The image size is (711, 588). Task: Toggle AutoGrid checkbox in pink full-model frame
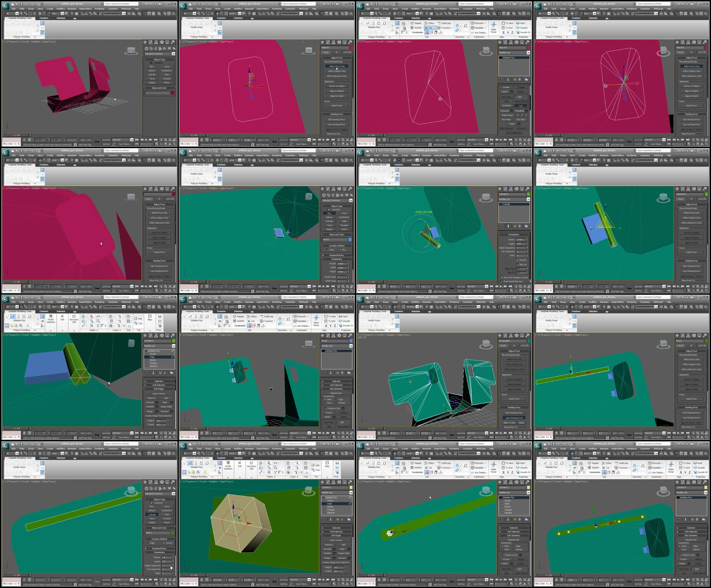point(151,63)
